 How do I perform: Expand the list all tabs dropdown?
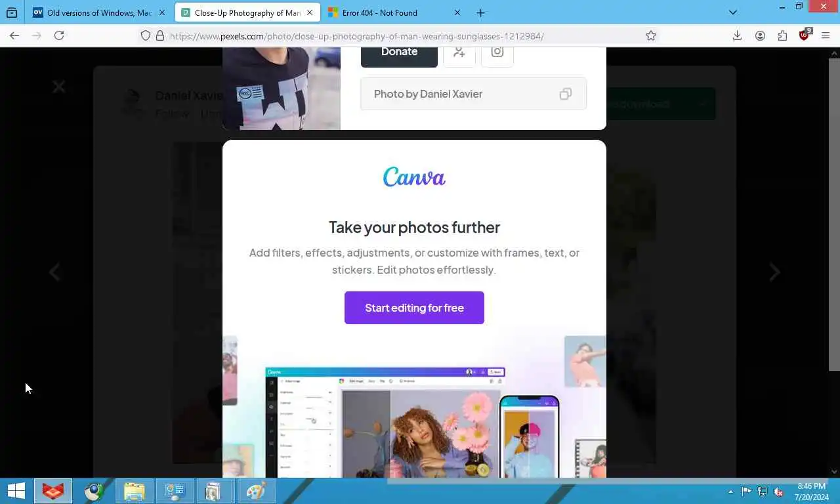point(733,12)
